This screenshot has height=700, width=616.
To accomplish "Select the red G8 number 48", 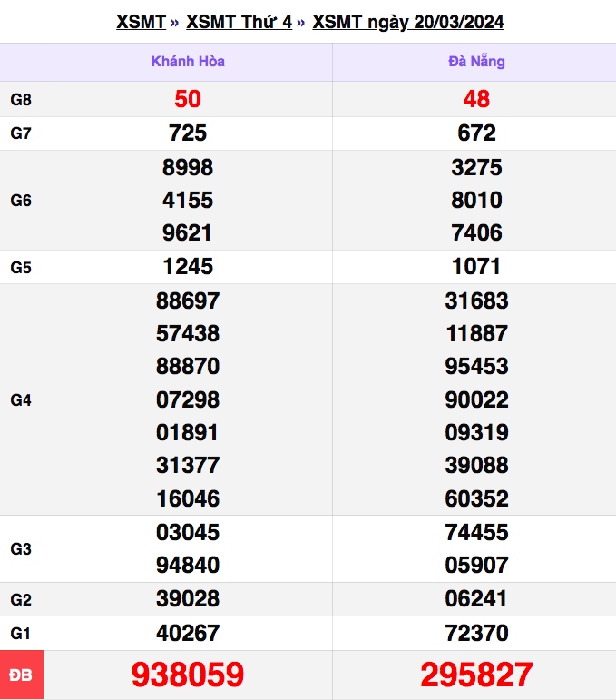I will pyautogui.click(x=476, y=99).
